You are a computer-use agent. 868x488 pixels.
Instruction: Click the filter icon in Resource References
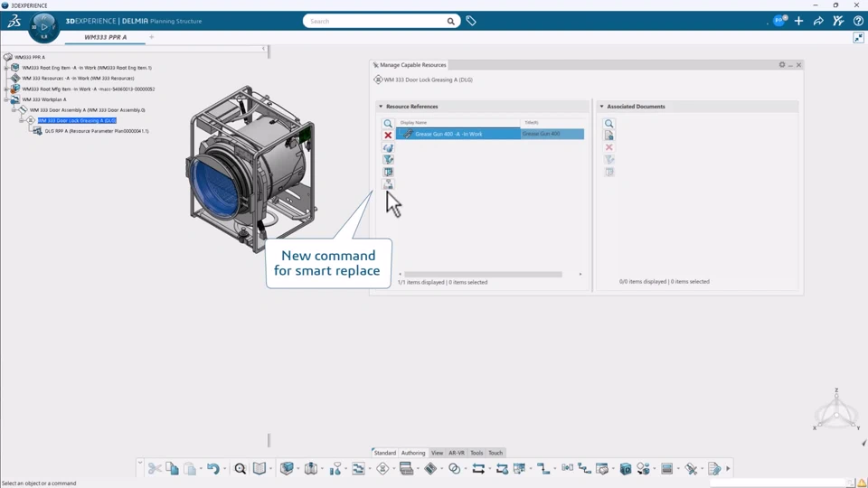[x=388, y=160]
